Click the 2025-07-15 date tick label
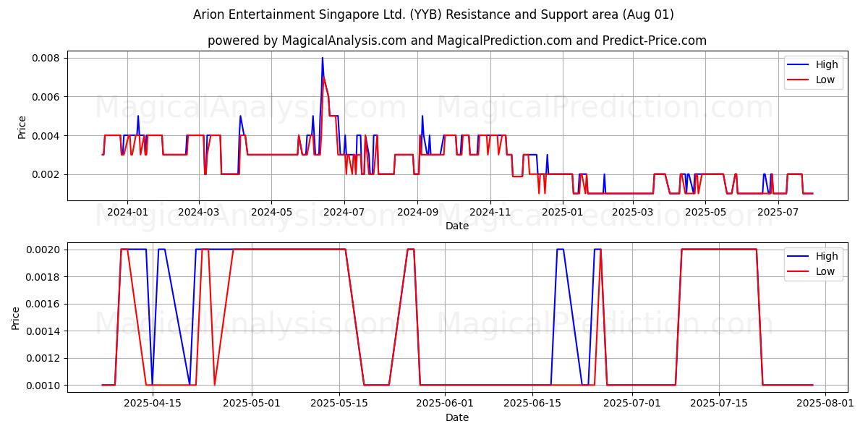The height and width of the screenshot is (434, 868). 719,404
